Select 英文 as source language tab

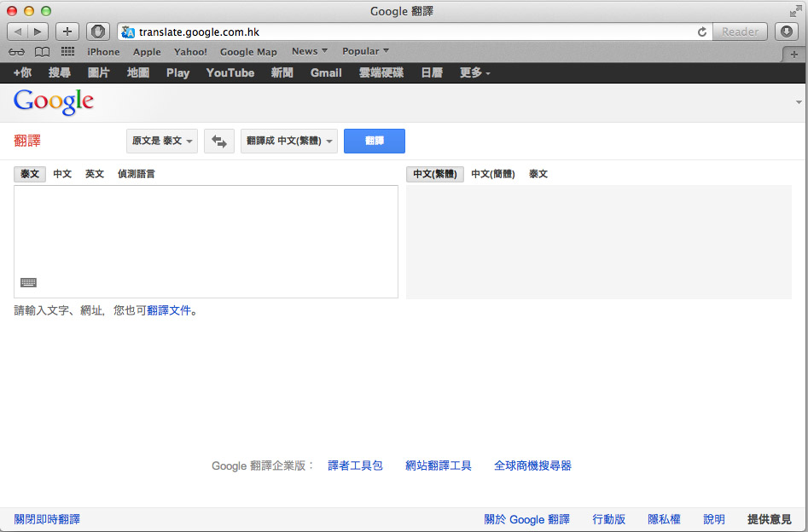[95, 174]
